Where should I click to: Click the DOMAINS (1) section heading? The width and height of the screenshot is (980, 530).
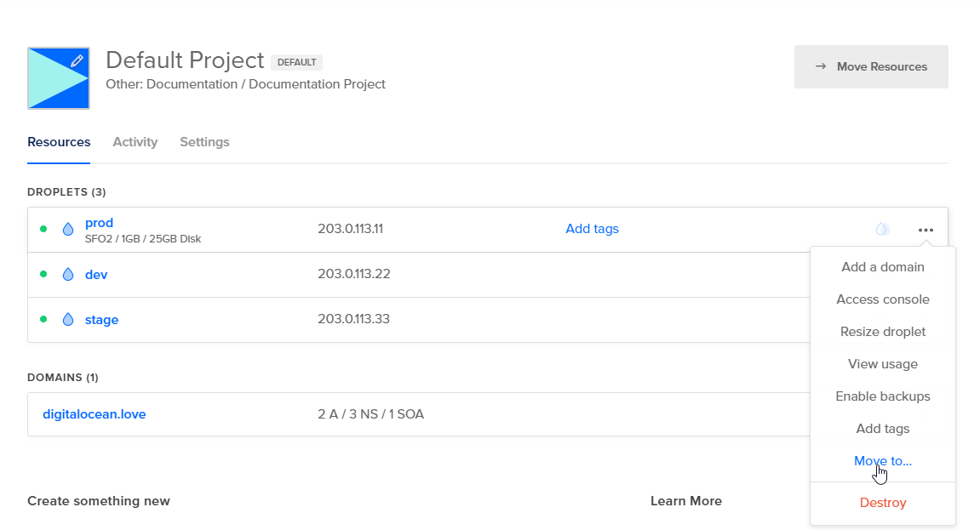pyautogui.click(x=63, y=378)
